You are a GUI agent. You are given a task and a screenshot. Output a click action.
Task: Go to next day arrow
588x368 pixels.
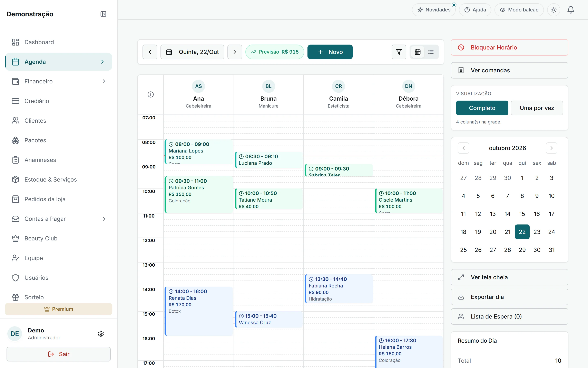coord(234,52)
